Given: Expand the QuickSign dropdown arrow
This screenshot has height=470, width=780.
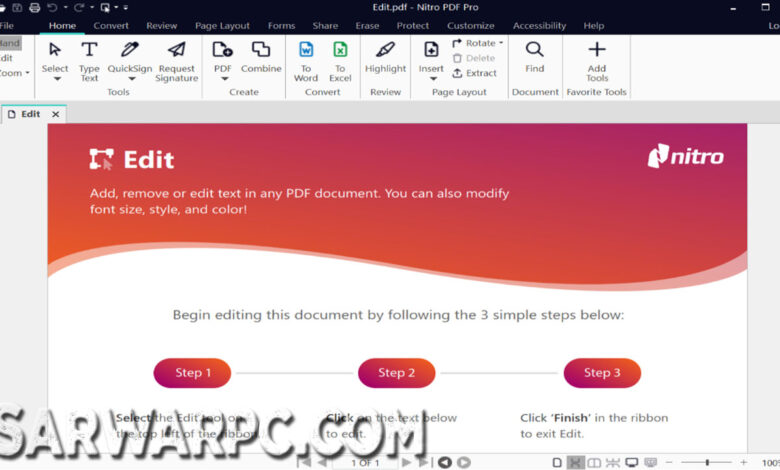Looking at the screenshot, I should coord(131,79).
